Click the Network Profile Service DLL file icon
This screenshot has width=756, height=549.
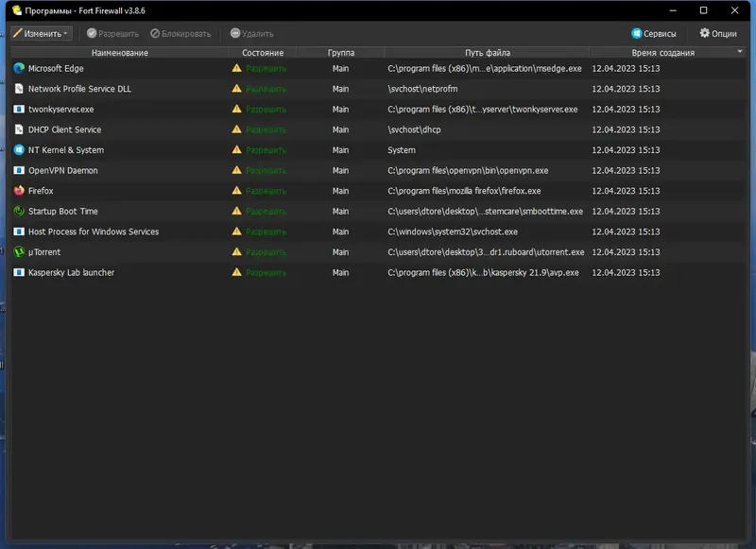tap(19, 89)
